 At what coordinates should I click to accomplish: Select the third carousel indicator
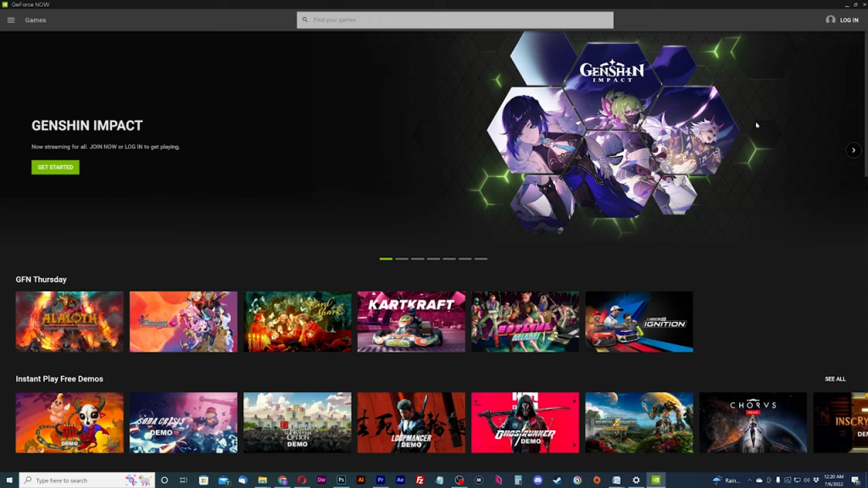click(x=417, y=258)
